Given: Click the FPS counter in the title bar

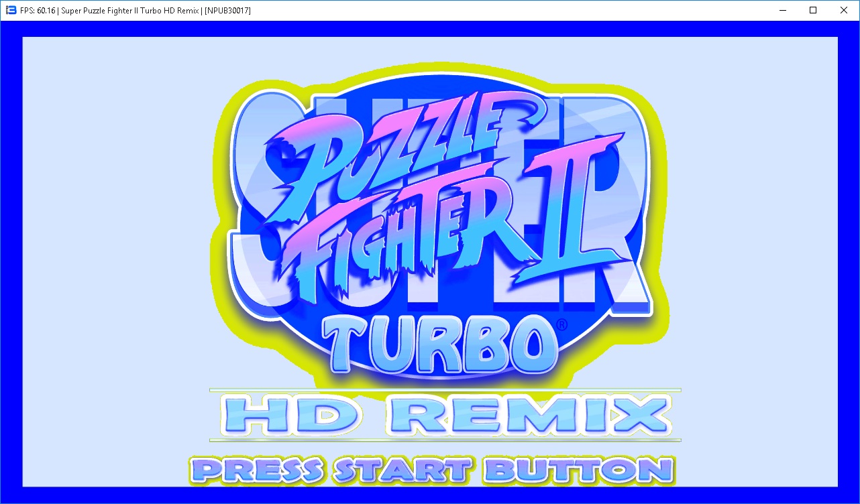Looking at the screenshot, I should 38,11.
